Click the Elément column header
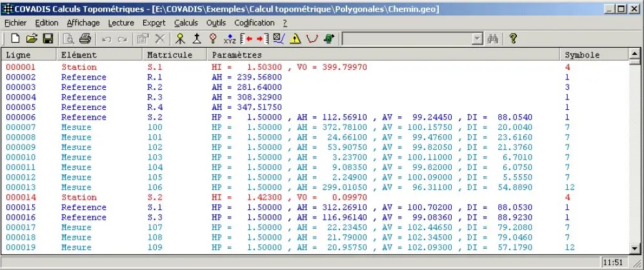Viewport: 644px width, 270px height. point(100,55)
